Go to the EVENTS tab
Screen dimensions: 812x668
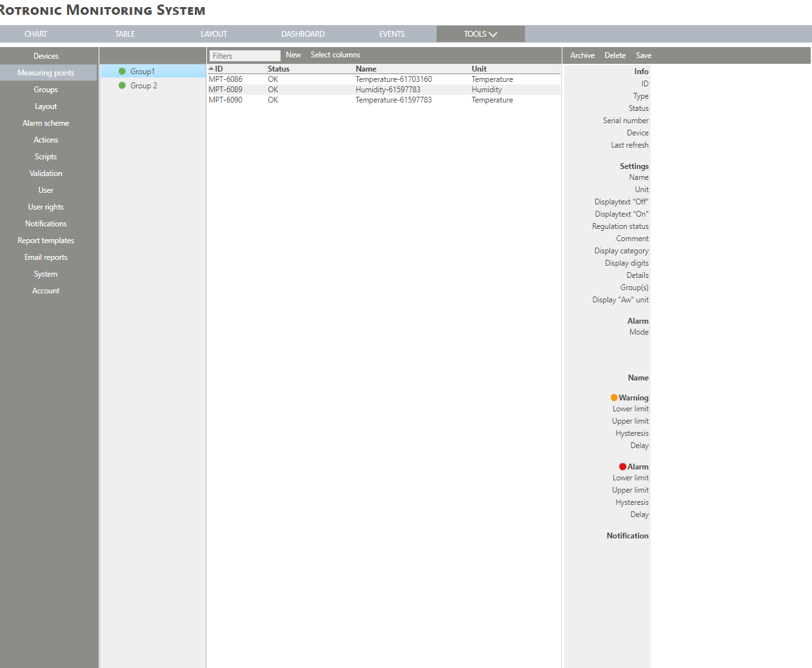tap(392, 34)
